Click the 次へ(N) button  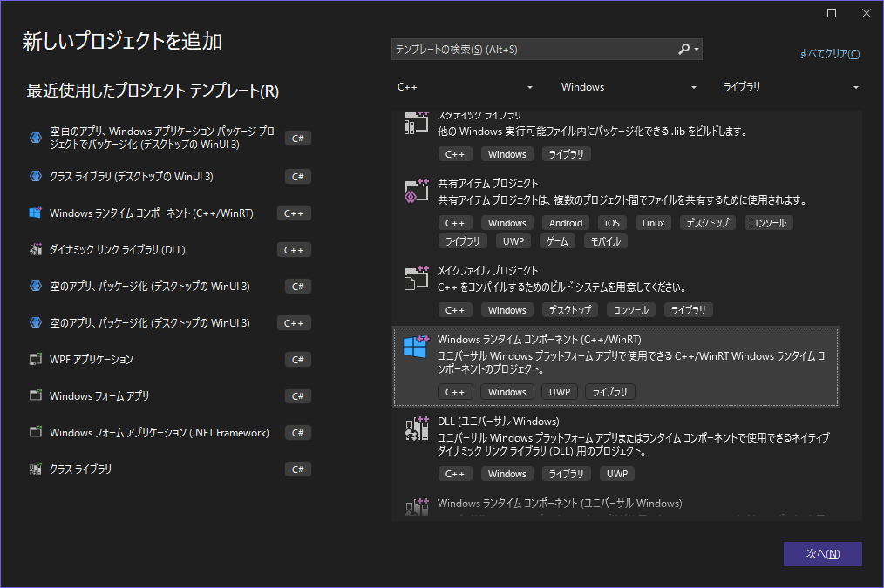822,554
